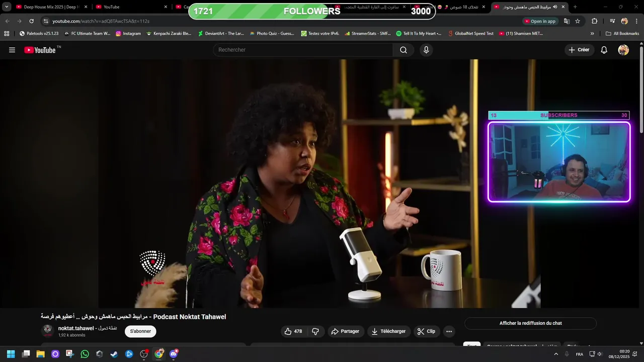Click Afficher la rediffusion du chat
This screenshot has height=362, width=644.
[x=530, y=323]
